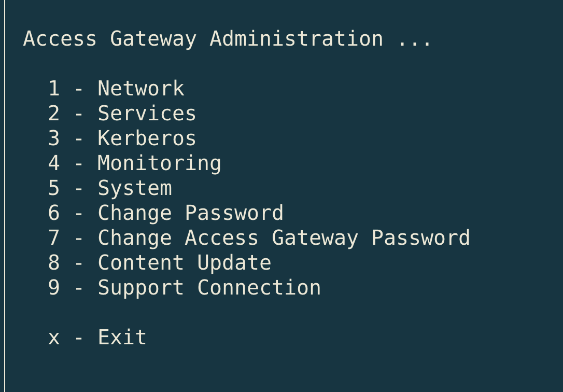Click number 4 beside Monitoring
Viewport: 563px width, 392px height.
tap(54, 163)
